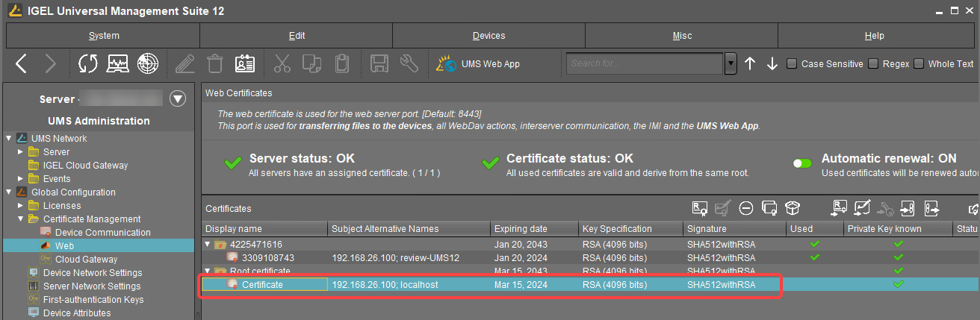
Task: Enable the Case Sensitive checkbox
Action: point(792,64)
